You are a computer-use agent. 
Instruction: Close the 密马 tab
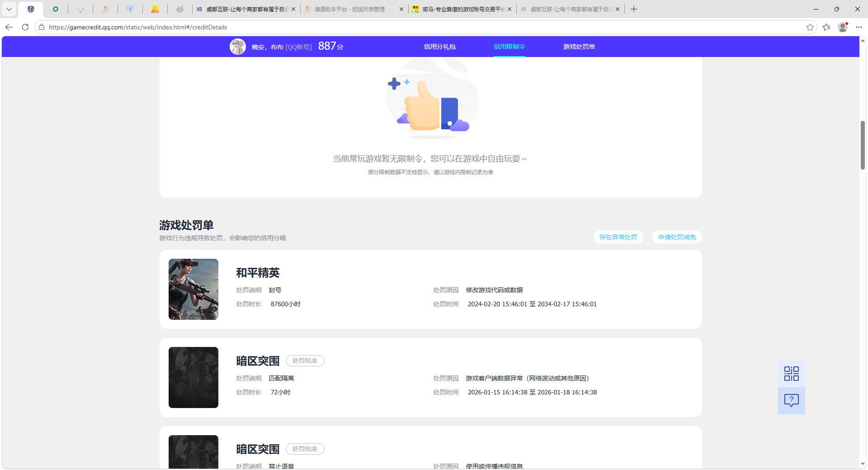pos(509,9)
